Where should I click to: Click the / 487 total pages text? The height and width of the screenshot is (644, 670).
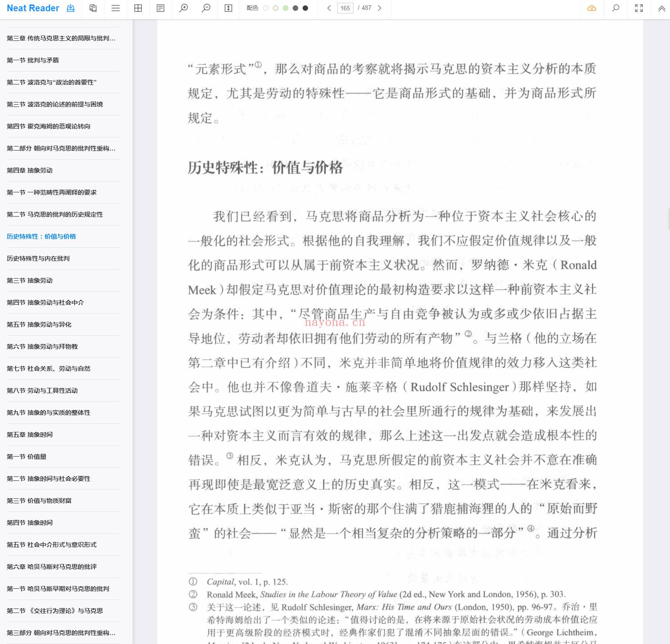[x=365, y=8]
